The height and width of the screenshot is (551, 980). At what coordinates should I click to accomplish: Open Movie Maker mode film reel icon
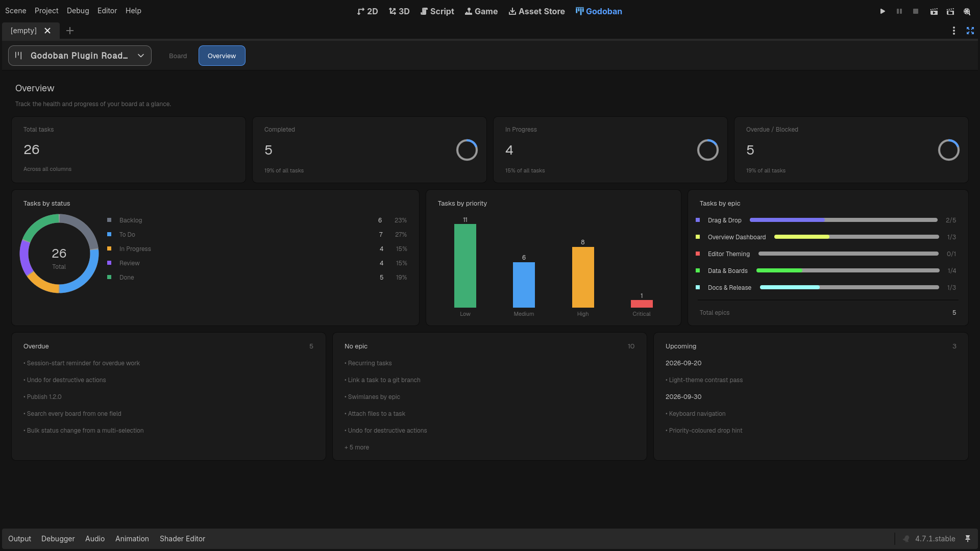[967, 11]
